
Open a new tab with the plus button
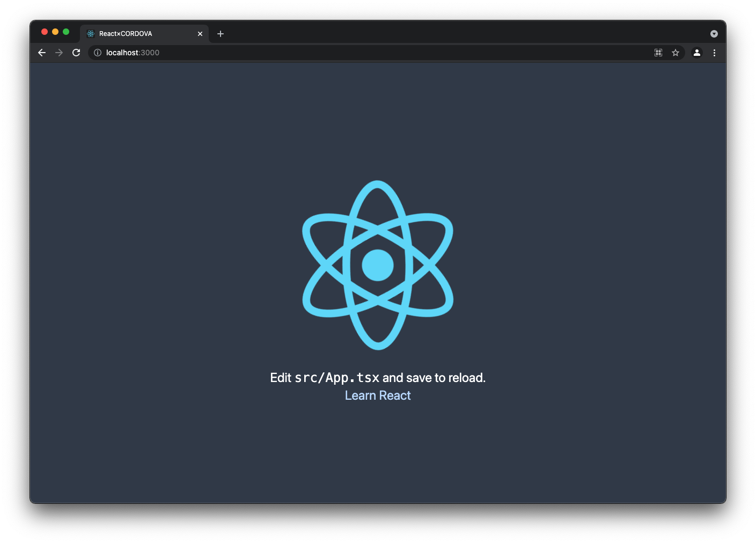point(220,33)
